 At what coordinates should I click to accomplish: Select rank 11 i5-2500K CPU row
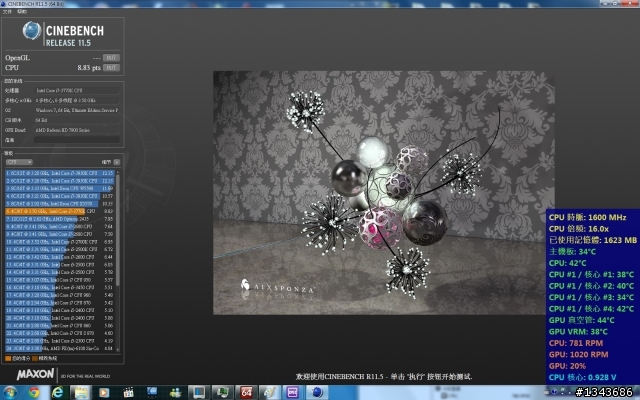(x=60, y=249)
